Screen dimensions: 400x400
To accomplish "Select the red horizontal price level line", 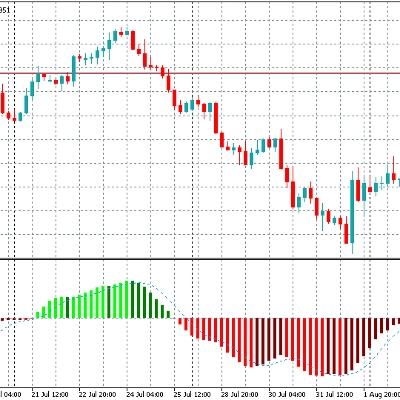I will (200, 73).
